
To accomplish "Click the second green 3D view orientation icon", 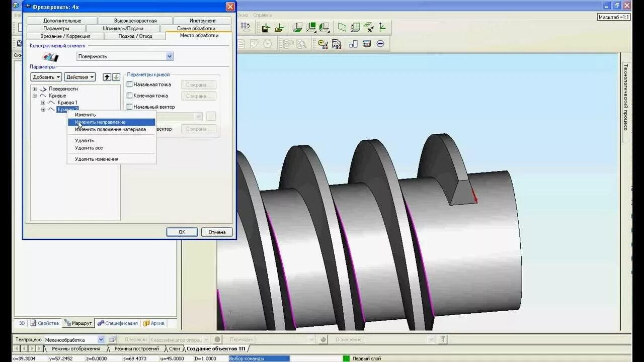I will click(x=311, y=28).
